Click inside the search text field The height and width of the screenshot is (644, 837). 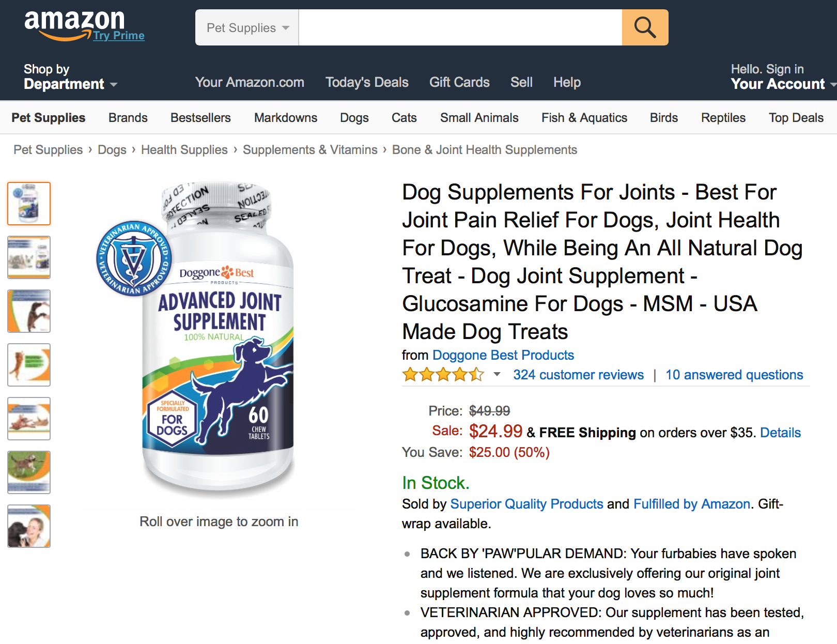460,27
